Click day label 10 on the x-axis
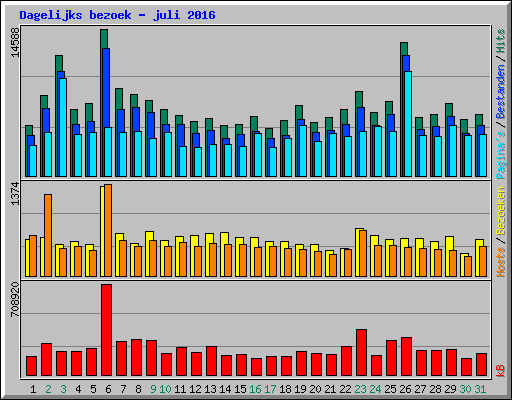Viewport: 512px width, 400px height. [165, 389]
